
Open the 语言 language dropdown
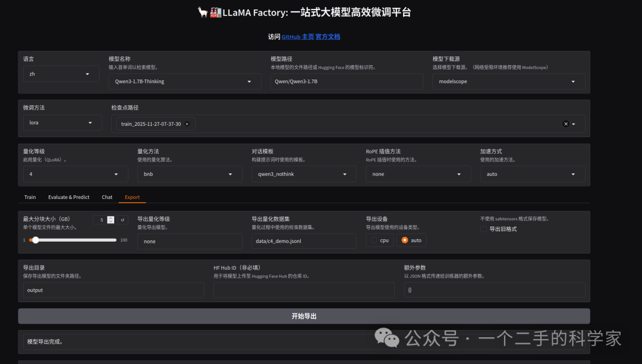[61, 74]
